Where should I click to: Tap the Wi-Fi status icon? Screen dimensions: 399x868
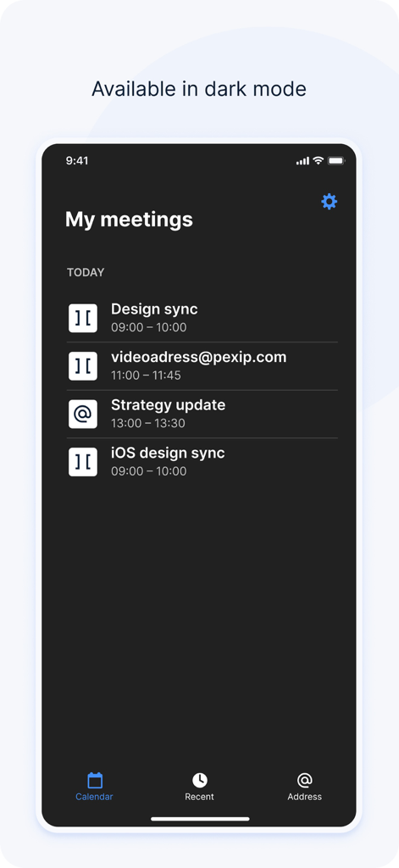tap(318, 160)
